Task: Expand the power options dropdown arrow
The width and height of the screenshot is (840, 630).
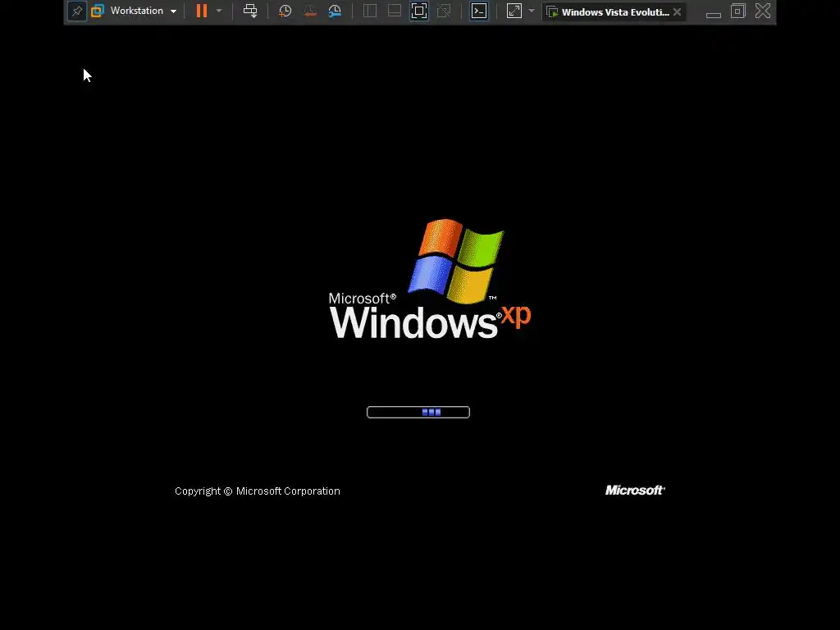Action: click(x=219, y=11)
